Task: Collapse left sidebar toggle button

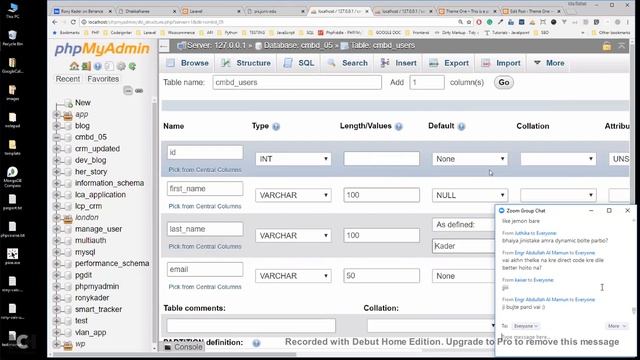Action: click(164, 46)
